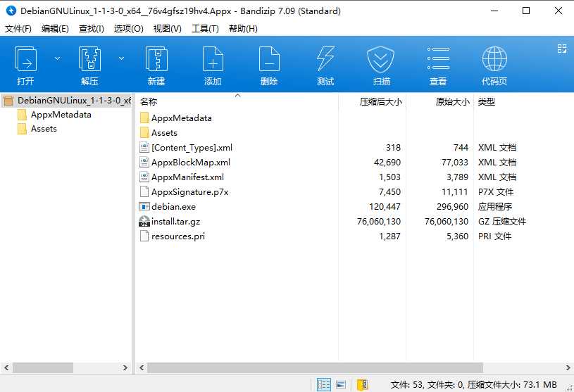Viewport: 574px width, 392px height.
Task: Click the status bar file count text
Action: tap(473, 385)
